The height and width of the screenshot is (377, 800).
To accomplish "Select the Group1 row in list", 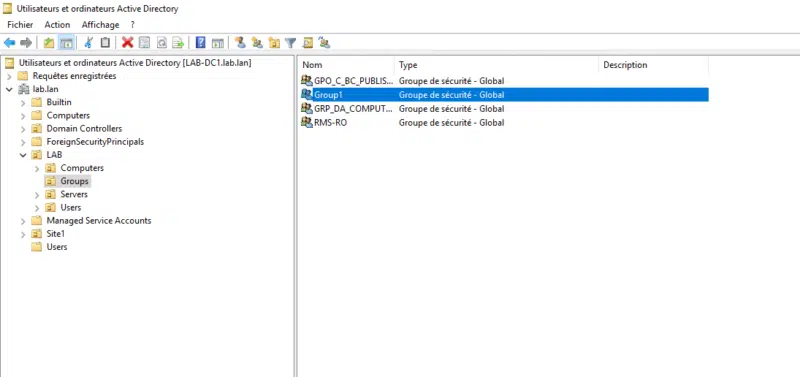I will coord(504,94).
